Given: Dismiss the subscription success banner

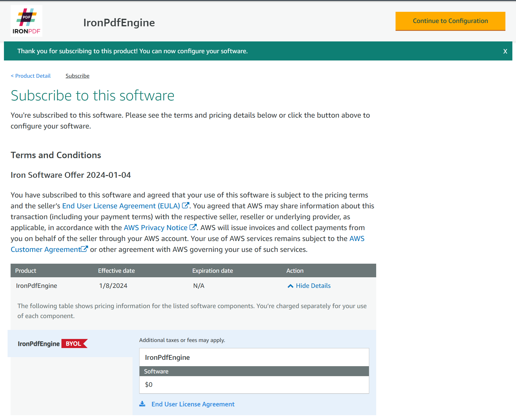Looking at the screenshot, I should 505,51.
